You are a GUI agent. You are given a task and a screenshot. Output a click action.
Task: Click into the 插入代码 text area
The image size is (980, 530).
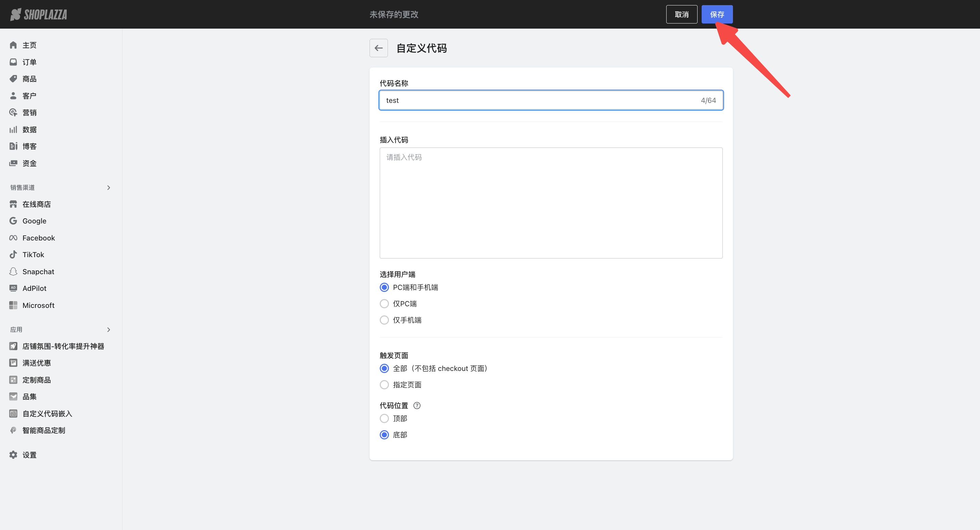pos(551,203)
